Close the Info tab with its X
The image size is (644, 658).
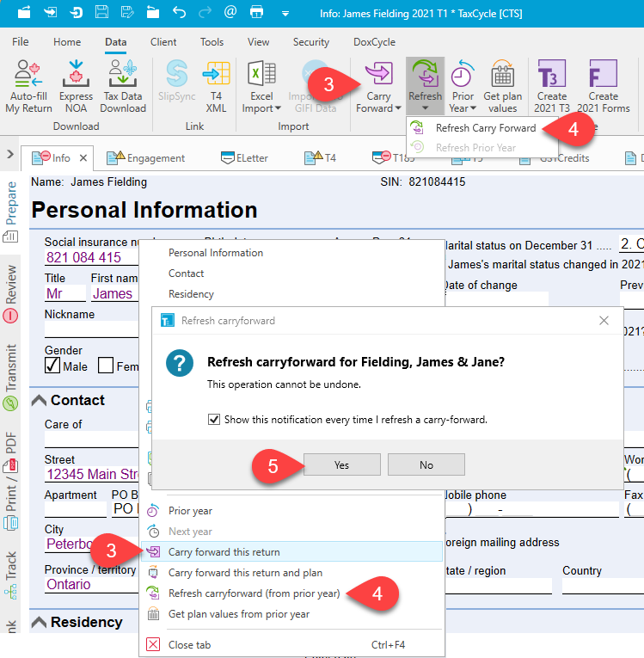tap(83, 157)
